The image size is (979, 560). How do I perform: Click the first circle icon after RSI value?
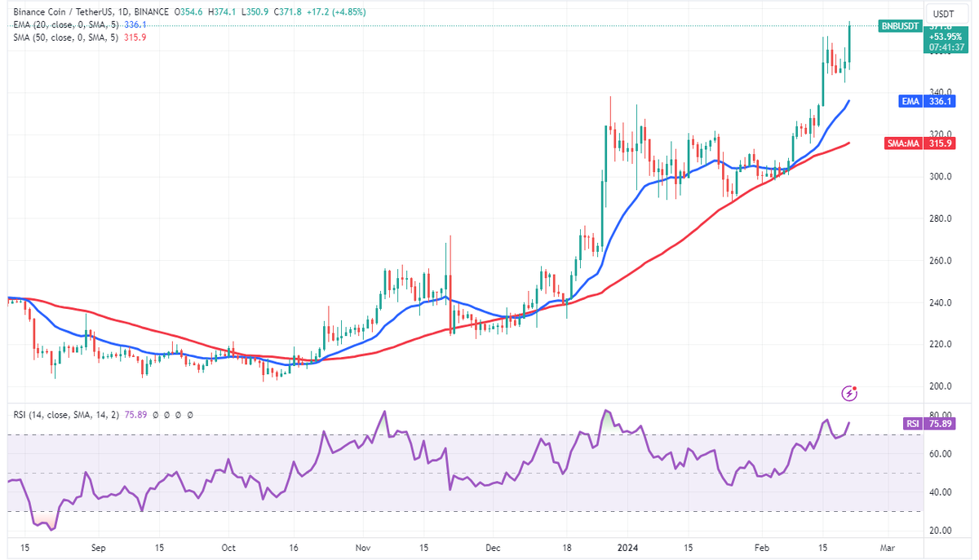[155, 416]
